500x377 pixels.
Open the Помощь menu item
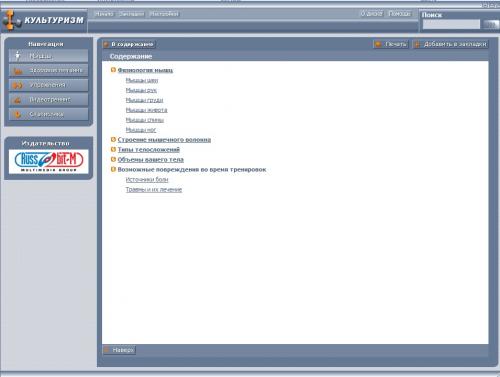tap(399, 14)
